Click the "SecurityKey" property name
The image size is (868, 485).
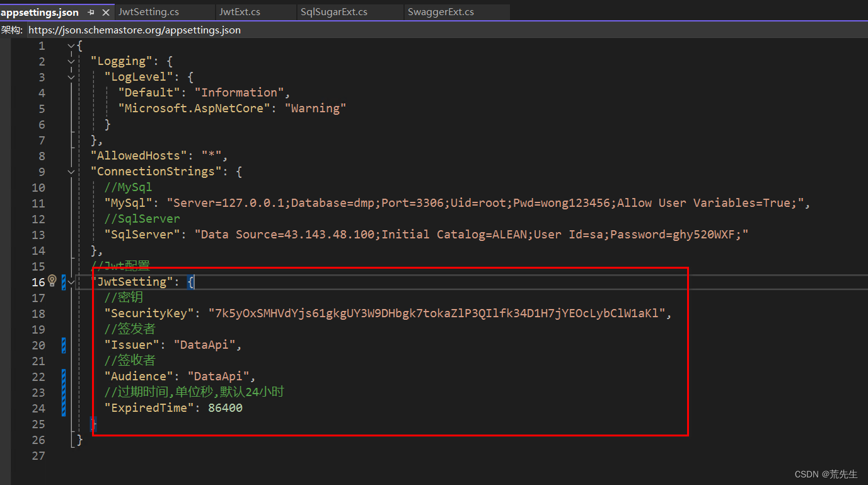(x=152, y=313)
